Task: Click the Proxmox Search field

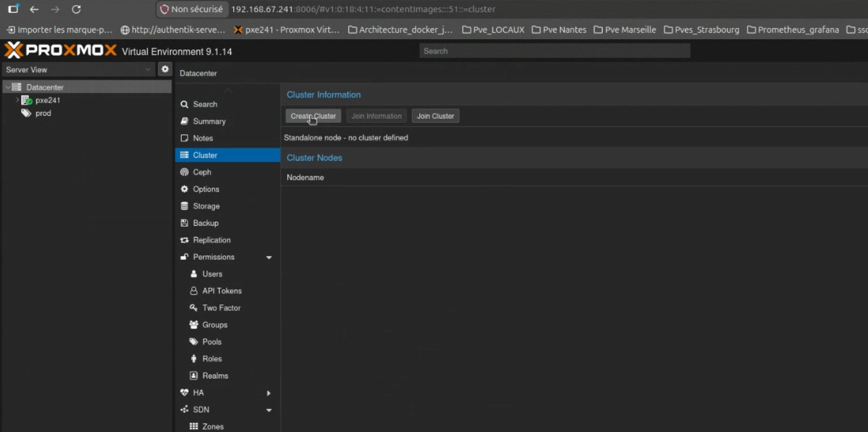Action: [555, 51]
